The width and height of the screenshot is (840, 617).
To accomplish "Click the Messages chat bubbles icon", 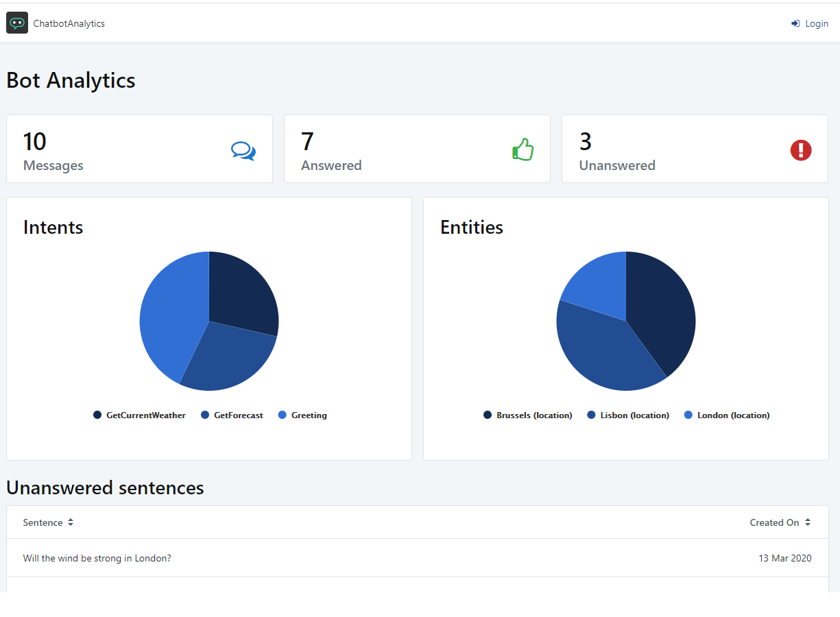I will coord(243,151).
